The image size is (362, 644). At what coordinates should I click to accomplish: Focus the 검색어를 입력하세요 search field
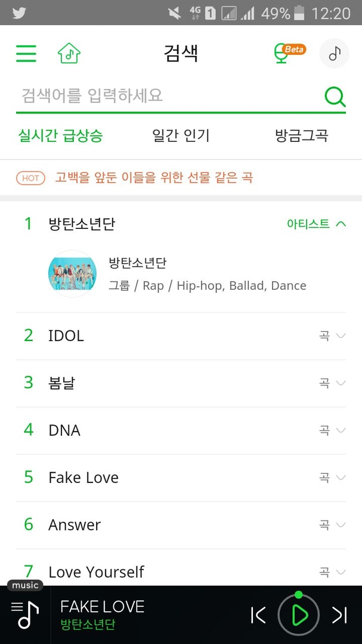pos(167,95)
